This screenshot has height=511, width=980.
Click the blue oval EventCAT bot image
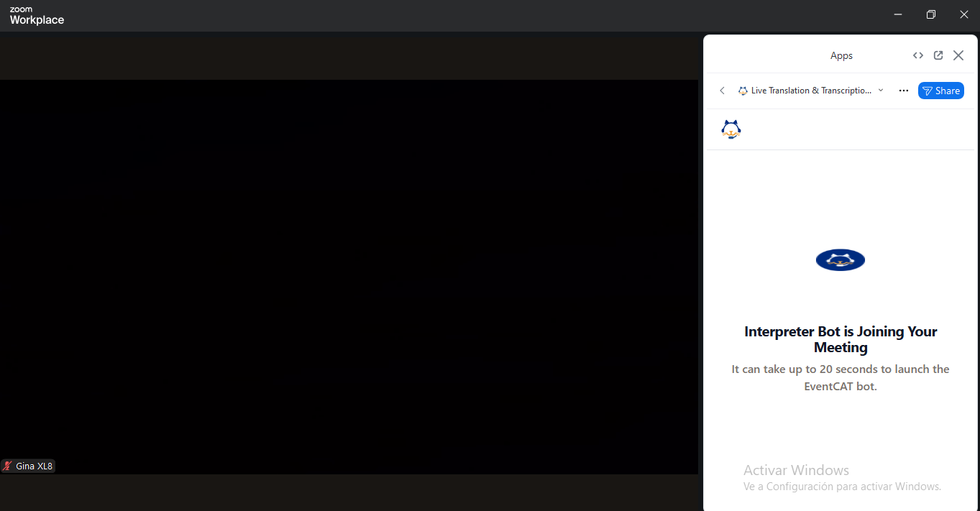tap(841, 259)
